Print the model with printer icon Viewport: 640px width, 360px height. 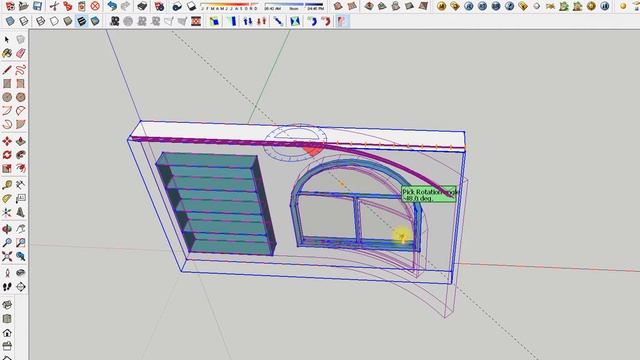click(x=142, y=6)
